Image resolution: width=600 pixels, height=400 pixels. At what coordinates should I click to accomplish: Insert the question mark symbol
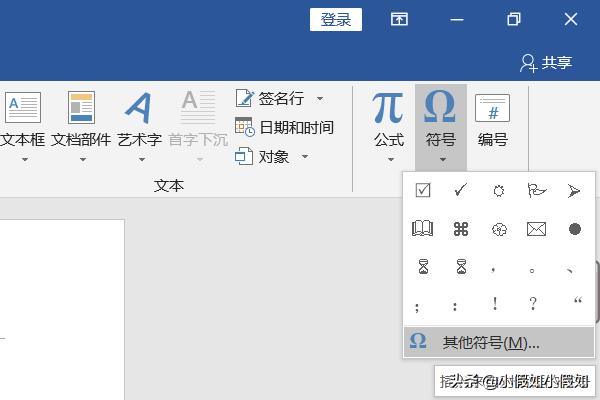click(533, 304)
